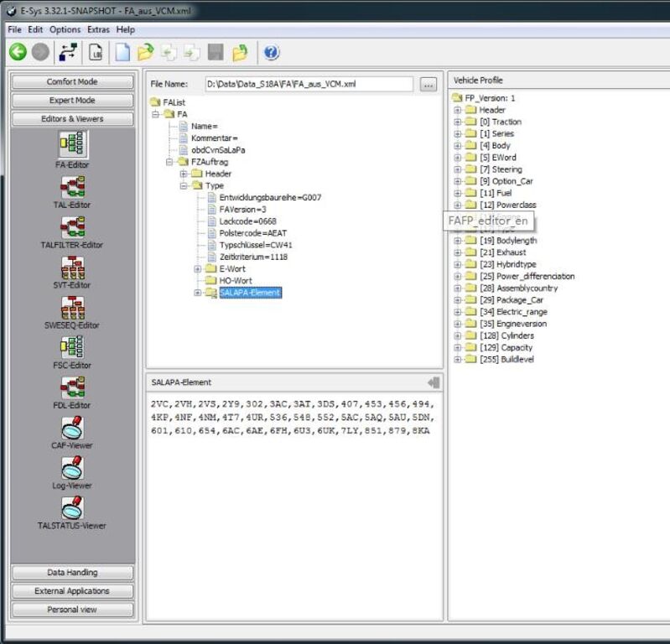Screen dimensions: 670x644
Task: Collapse the FZAuftrag tree node
Action: click(169, 162)
